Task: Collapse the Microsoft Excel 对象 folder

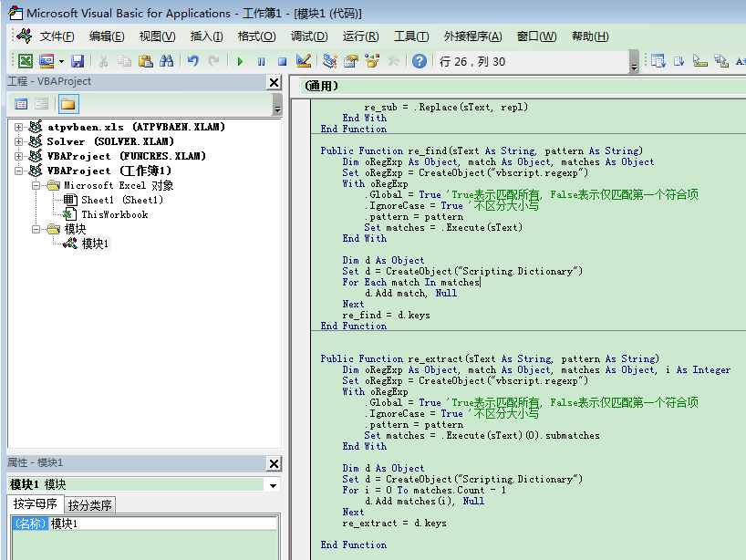Action: [x=36, y=185]
